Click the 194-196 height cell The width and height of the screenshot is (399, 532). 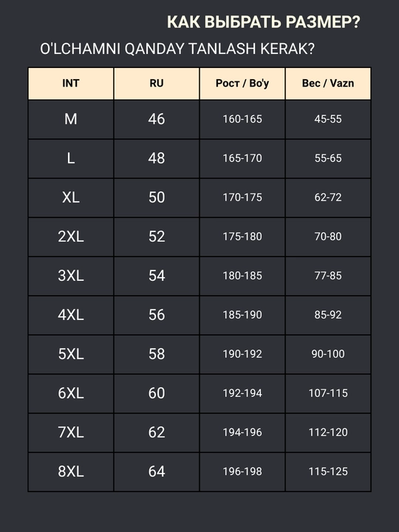click(242, 432)
